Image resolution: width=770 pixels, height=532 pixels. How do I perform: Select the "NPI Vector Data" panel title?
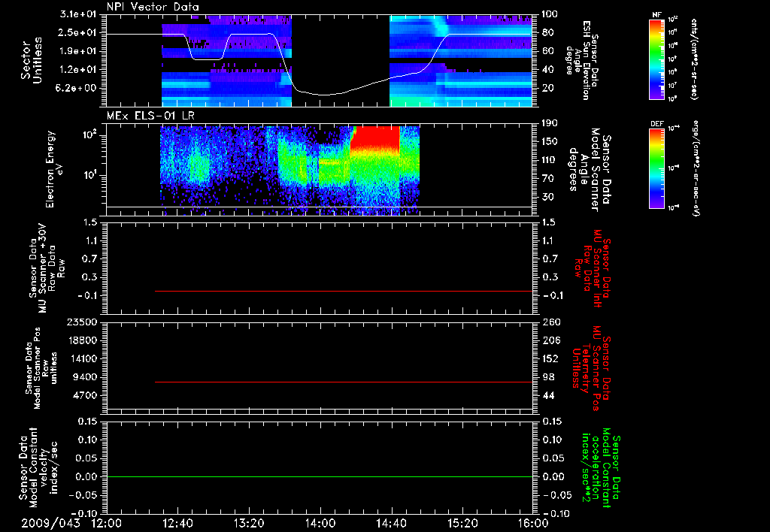pyautogui.click(x=153, y=7)
